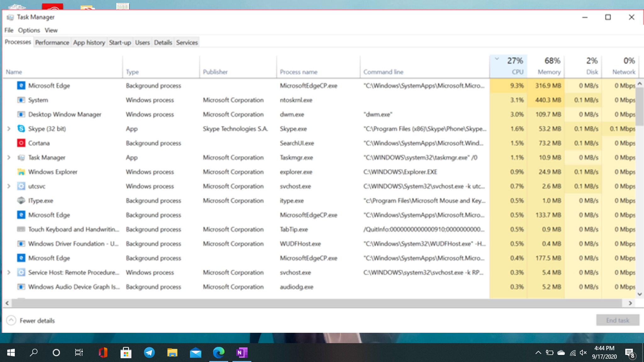This screenshot has height=362, width=644.
Task: Switch to the Performance tab
Action: (x=52, y=42)
